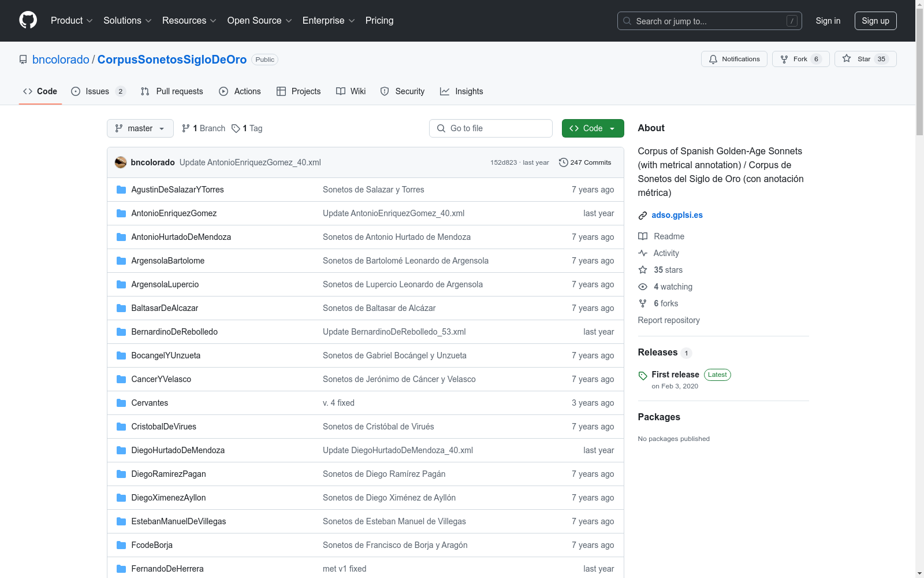The height and width of the screenshot is (578, 924).
Task: Click the DiegoRamirezPagan folder icon
Action: click(121, 474)
